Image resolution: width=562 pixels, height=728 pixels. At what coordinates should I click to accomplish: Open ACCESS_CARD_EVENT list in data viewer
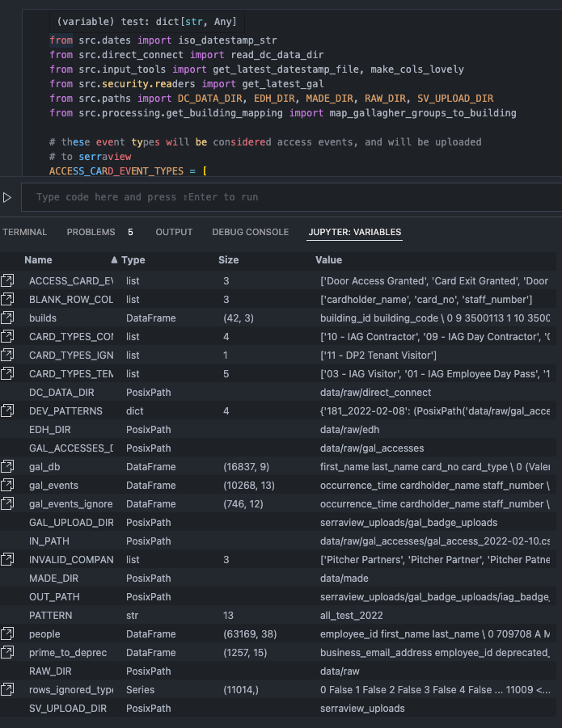tap(7, 280)
